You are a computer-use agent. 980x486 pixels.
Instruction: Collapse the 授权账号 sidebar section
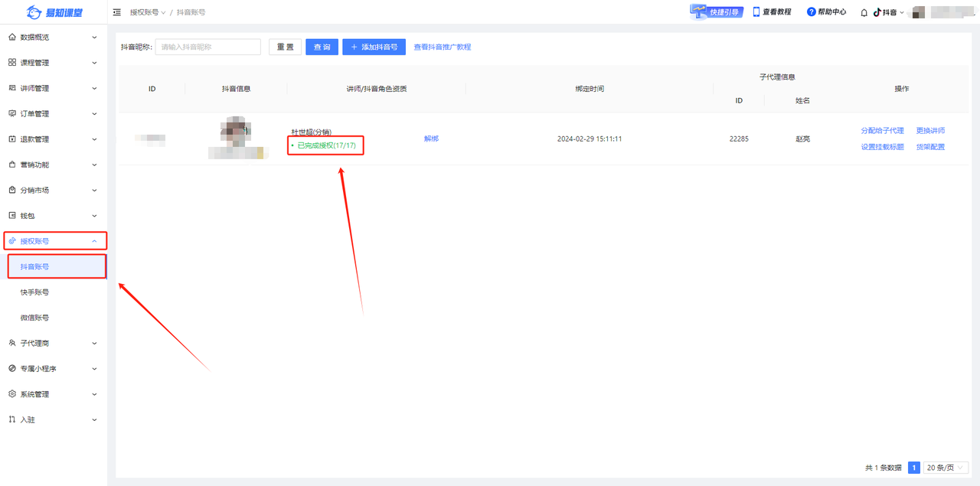(55, 241)
